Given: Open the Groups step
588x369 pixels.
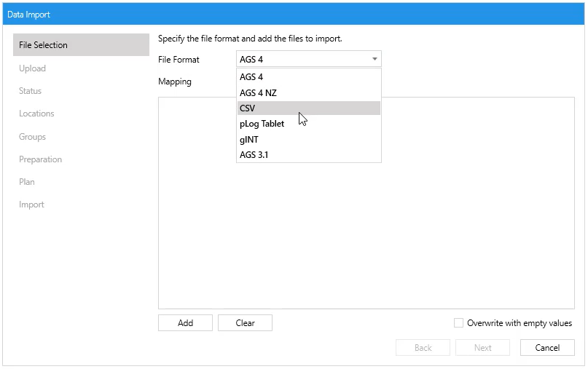Looking at the screenshot, I should coord(32,137).
